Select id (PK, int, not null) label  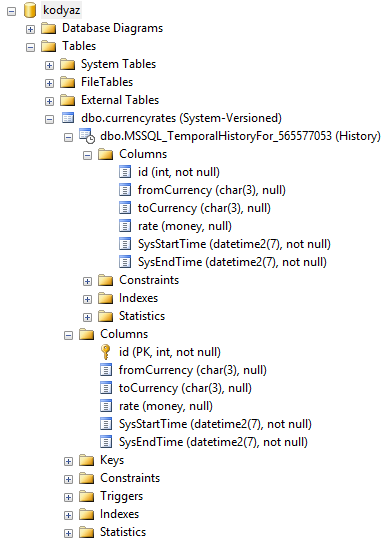pyautogui.click(x=170, y=352)
